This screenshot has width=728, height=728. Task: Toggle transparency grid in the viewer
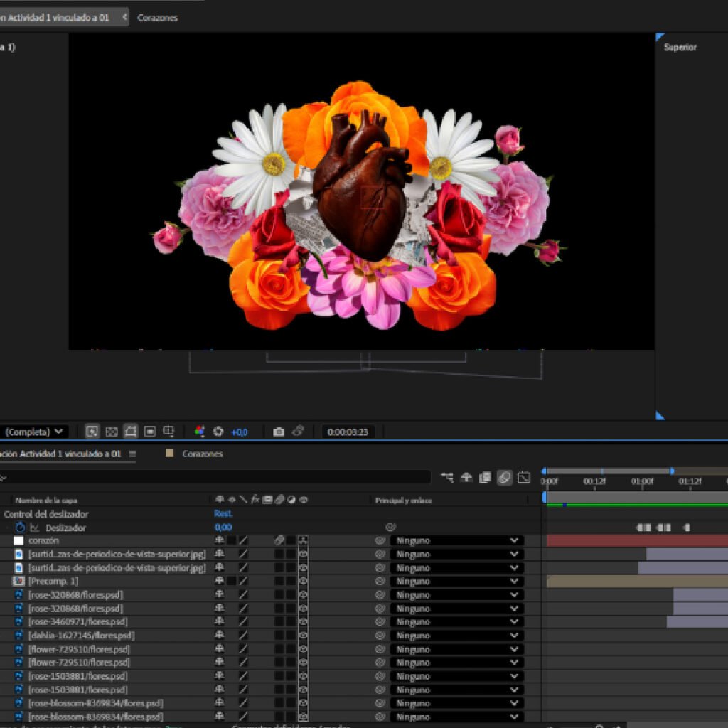click(x=112, y=432)
